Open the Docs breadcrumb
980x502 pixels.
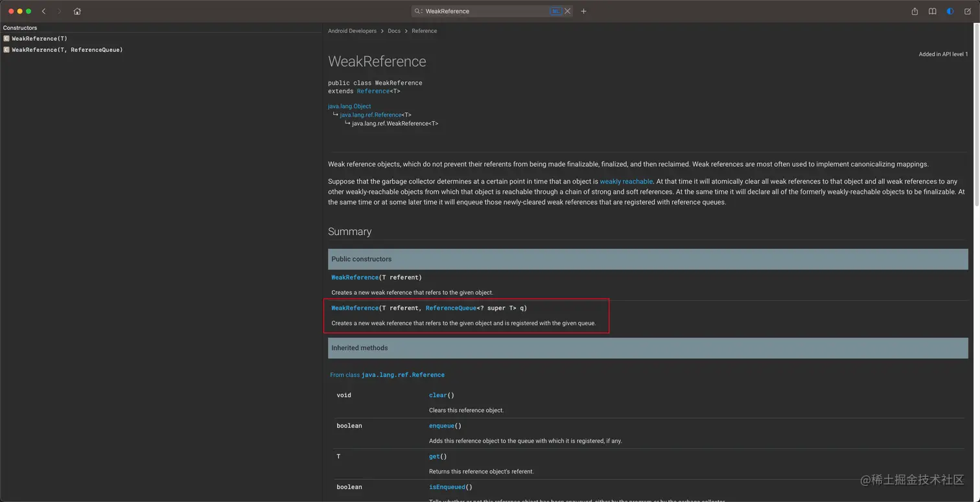click(394, 31)
